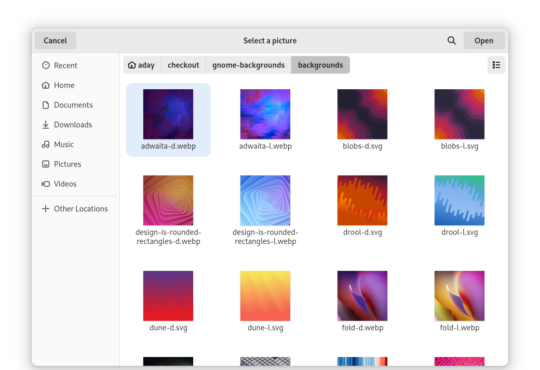Click the Documents file icon in sidebar

pyautogui.click(x=46, y=105)
